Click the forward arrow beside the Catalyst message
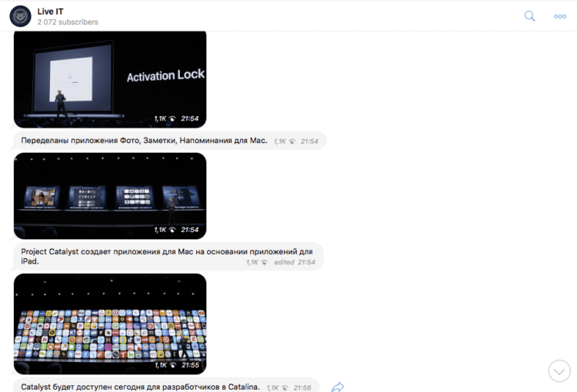The width and height of the screenshot is (577, 392). coord(338,387)
